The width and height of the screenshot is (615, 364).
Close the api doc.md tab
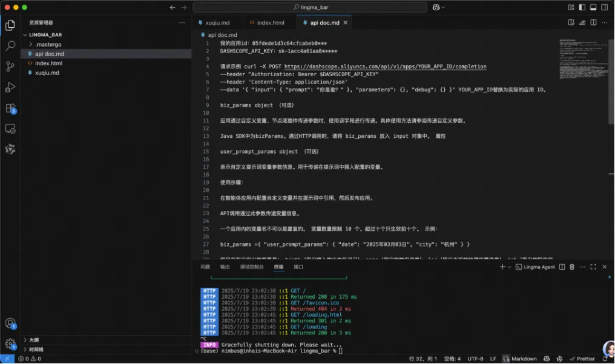pyautogui.click(x=346, y=23)
